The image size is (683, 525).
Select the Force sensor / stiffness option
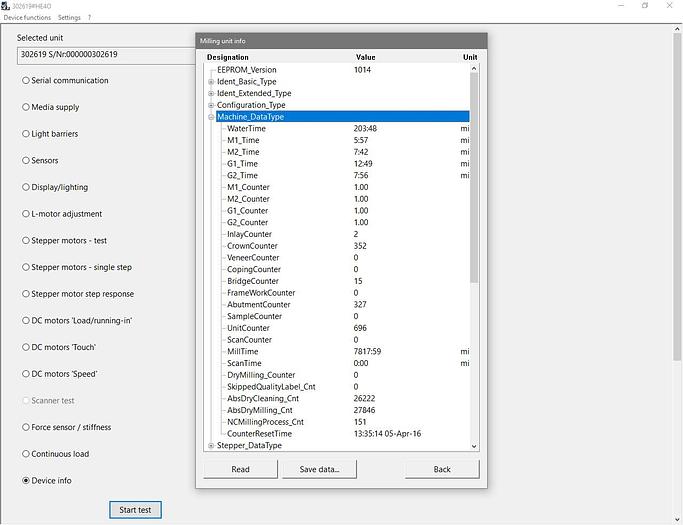pos(26,427)
